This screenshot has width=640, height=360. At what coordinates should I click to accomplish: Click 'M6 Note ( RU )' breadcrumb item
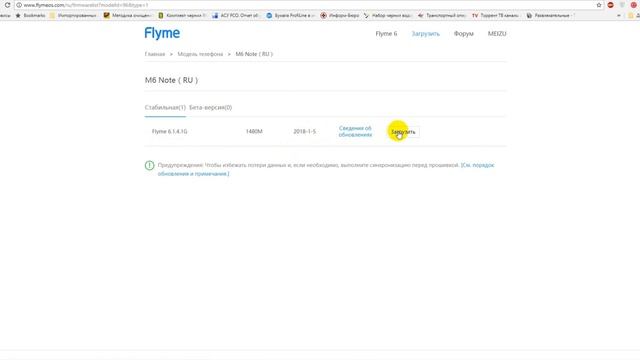tap(254, 54)
